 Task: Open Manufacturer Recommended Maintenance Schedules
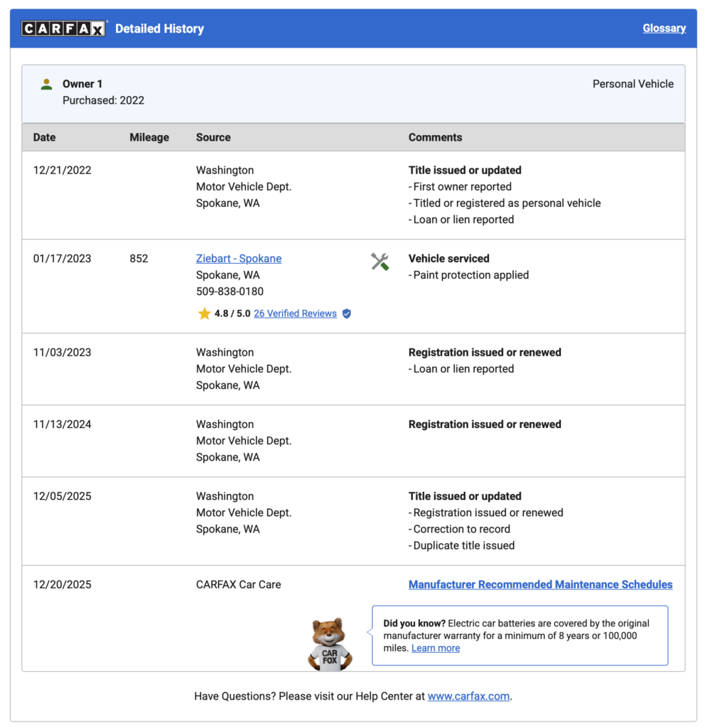point(540,584)
